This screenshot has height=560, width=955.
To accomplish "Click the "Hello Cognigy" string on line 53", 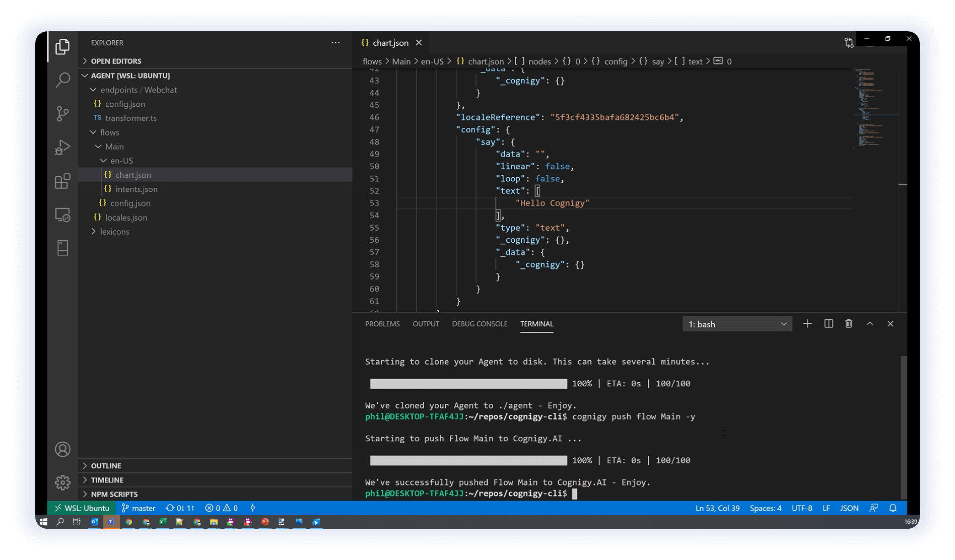I will click(553, 203).
